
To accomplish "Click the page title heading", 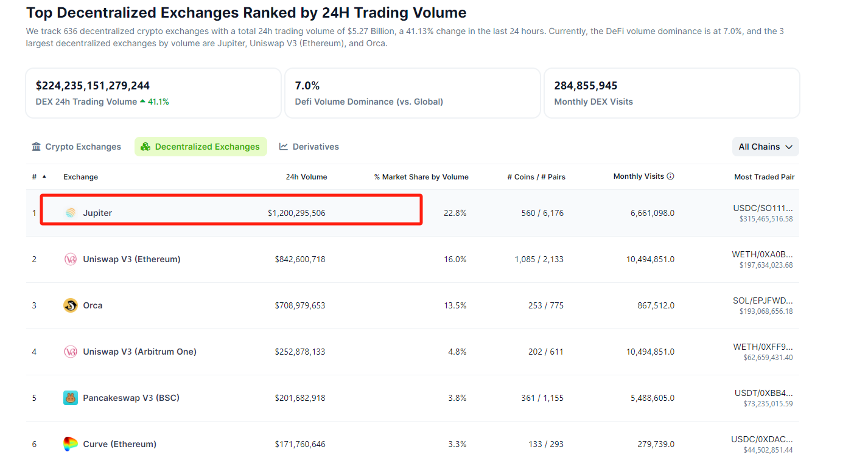I will 246,12.
